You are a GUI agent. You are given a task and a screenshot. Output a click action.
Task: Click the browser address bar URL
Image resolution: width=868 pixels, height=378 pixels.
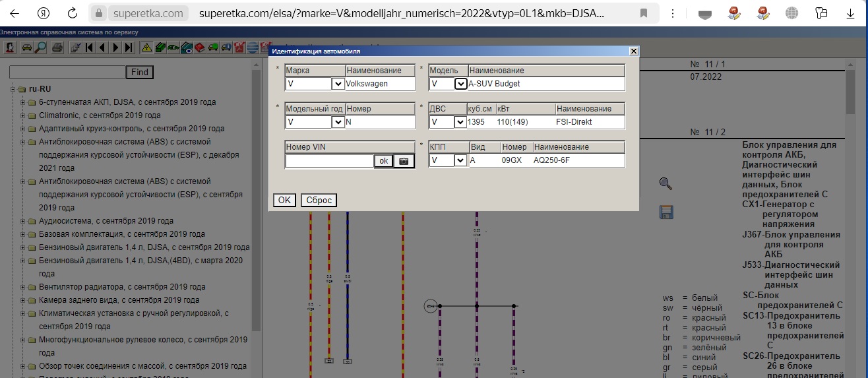pos(401,13)
